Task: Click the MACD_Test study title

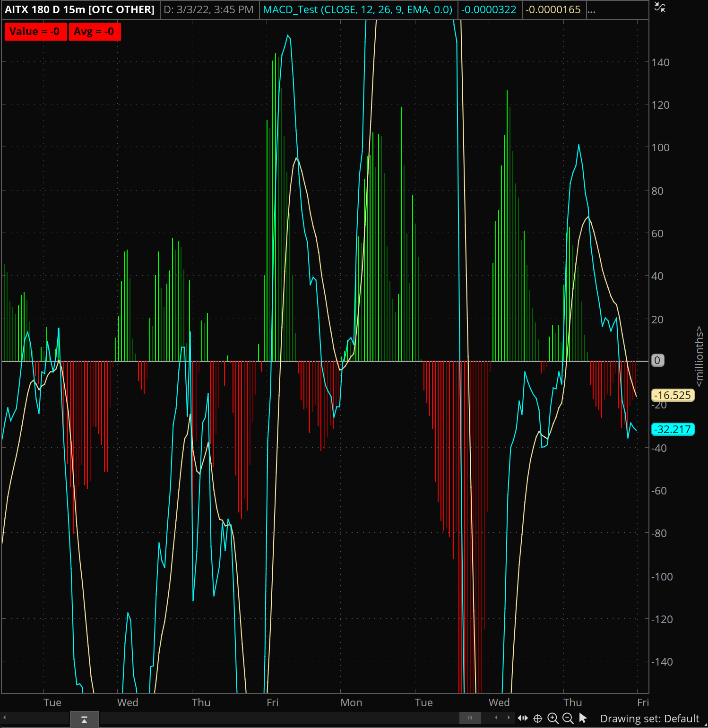Action: click(x=357, y=9)
